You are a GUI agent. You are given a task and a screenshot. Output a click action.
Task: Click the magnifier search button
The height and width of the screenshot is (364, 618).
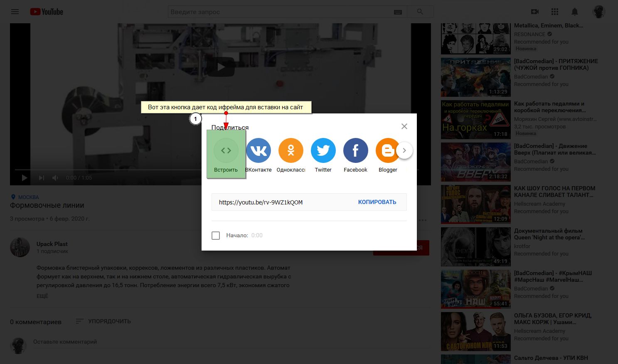[420, 12]
